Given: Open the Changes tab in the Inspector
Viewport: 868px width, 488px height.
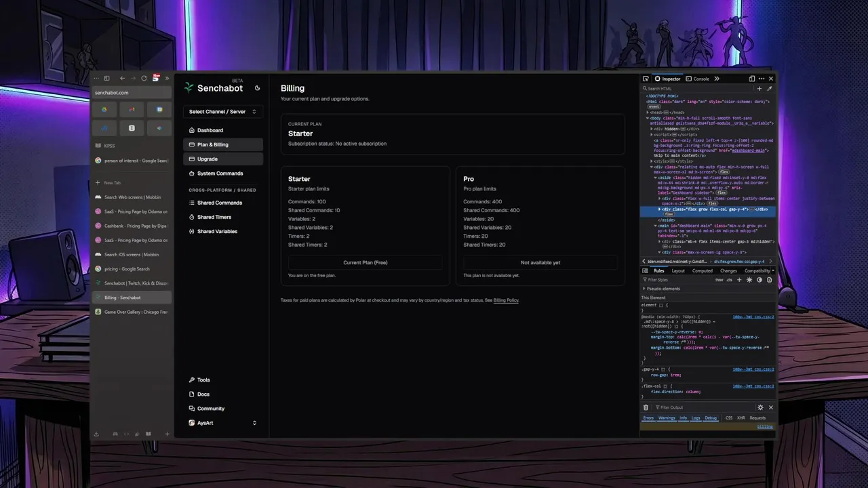Looking at the screenshot, I should tap(728, 271).
